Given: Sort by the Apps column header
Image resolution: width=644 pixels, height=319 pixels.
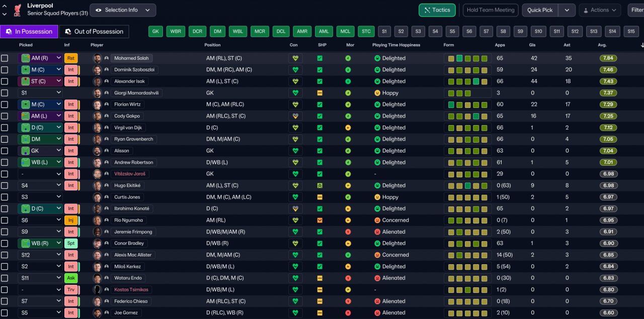Looking at the screenshot, I should tap(500, 45).
